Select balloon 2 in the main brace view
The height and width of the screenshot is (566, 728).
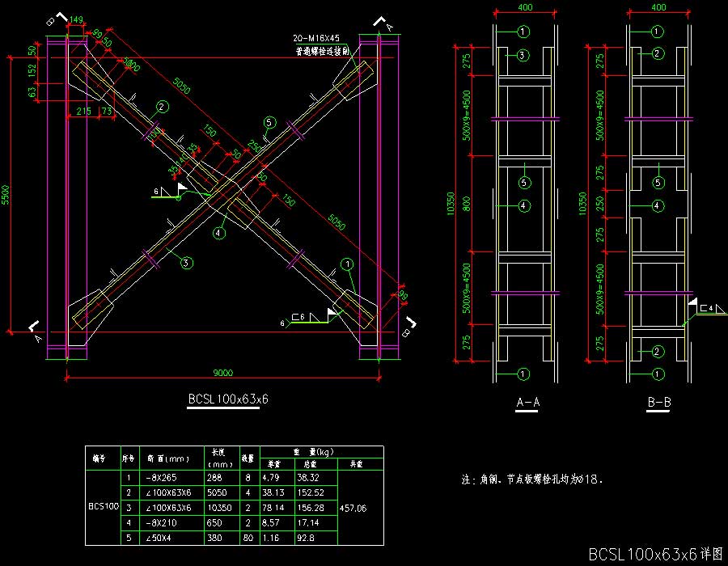(162, 108)
